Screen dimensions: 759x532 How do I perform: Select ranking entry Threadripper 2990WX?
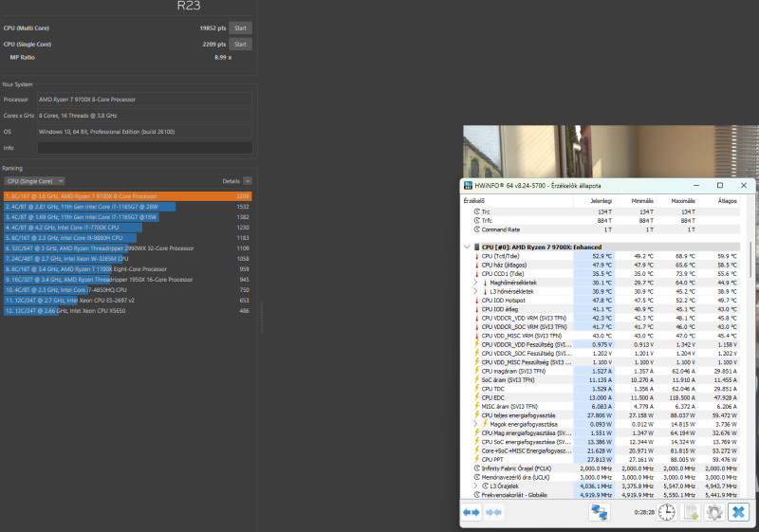[x=128, y=248]
